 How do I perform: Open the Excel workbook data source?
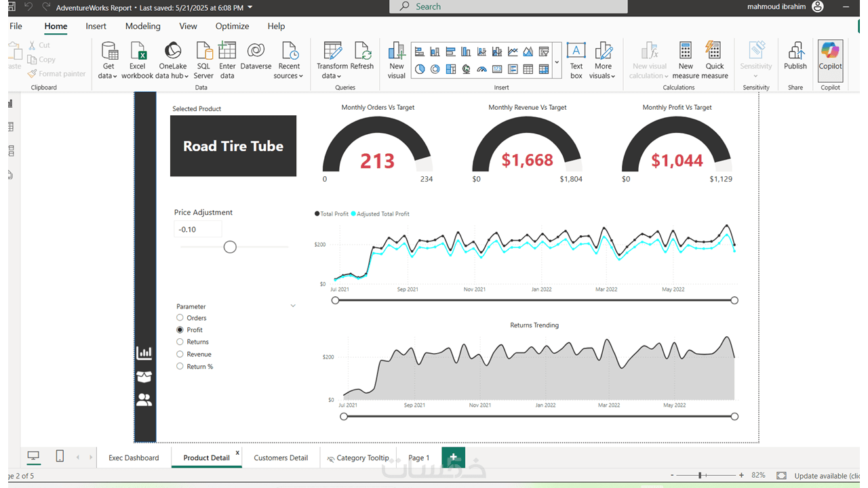[x=137, y=60]
